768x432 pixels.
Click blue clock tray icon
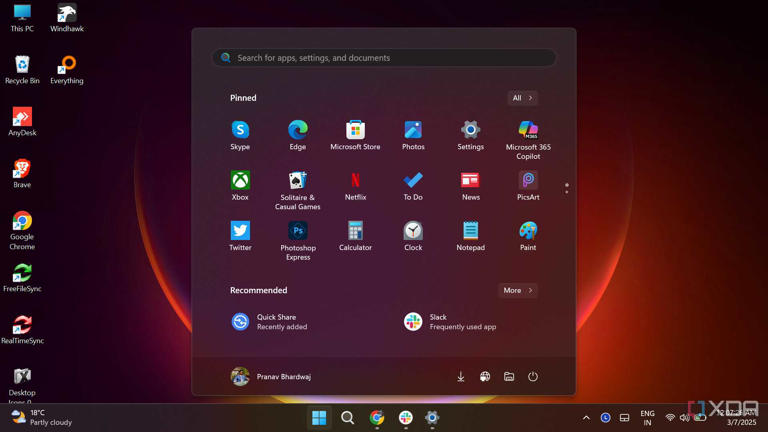point(605,418)
